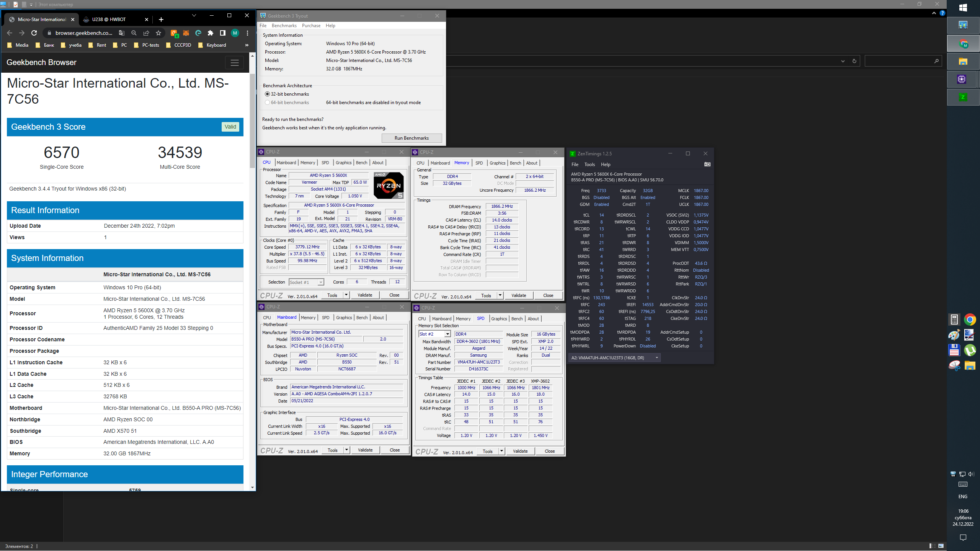Select About tab in CPU-Z SPD window
The image size is (980, 551).
click(x=533, y=319)
